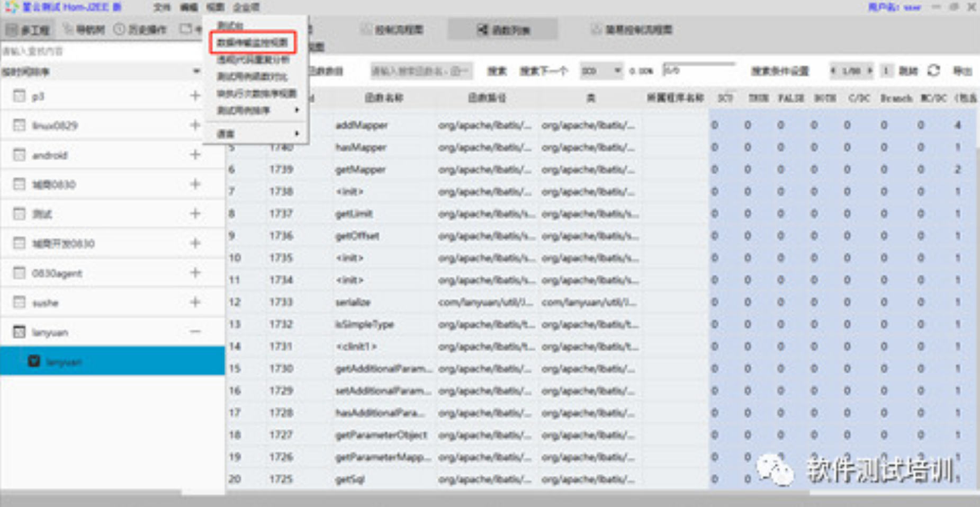Click the FALSE column header
This screenshot has height=507, width=980.
pyautogui.click(x=791, y=98)
